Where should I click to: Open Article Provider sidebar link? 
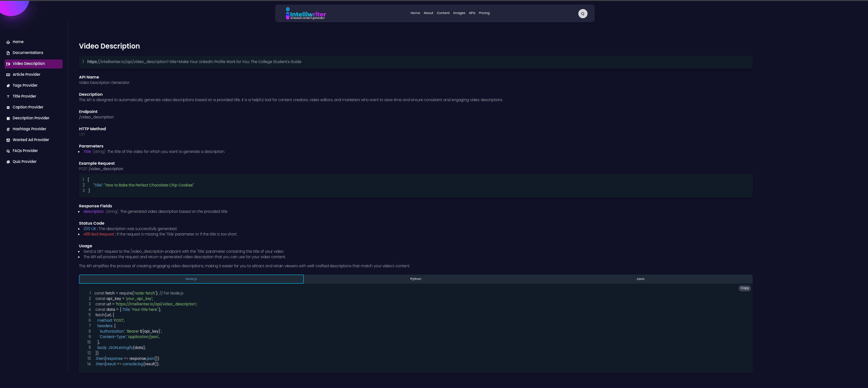26,74
